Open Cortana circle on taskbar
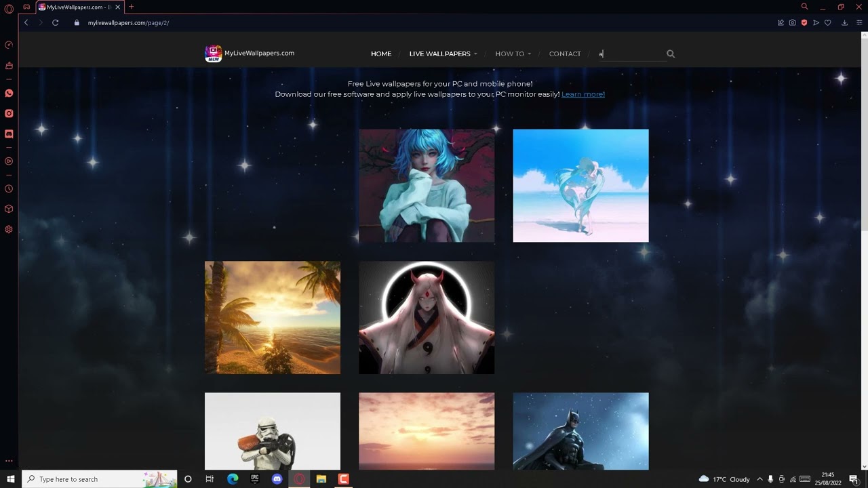The image size is (868, 488). coord(188,479)
